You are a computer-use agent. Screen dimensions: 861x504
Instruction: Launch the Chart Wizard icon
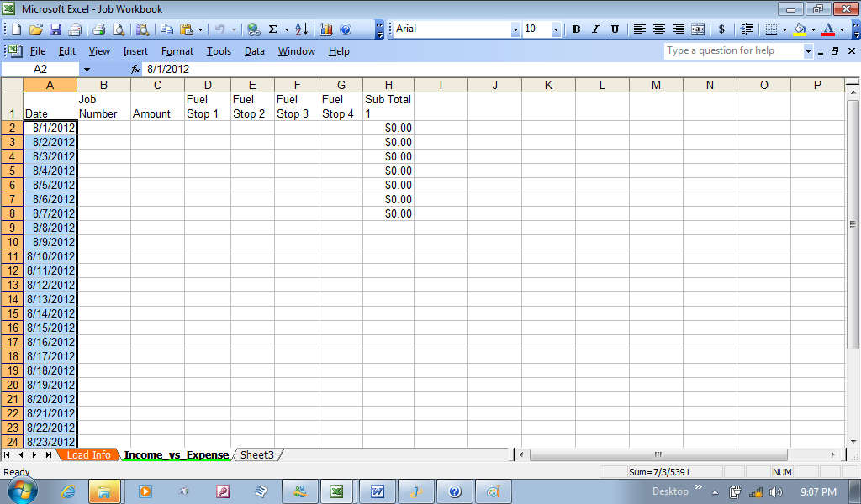326,29
